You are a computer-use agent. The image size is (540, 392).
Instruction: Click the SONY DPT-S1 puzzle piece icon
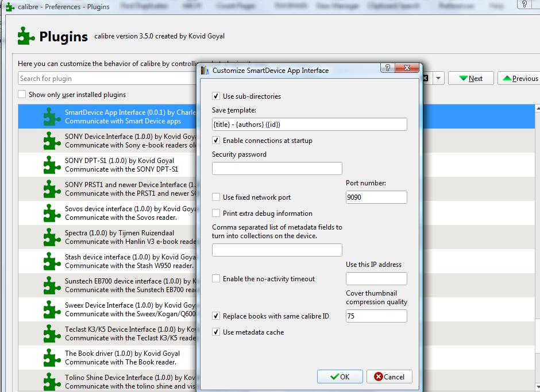point(52,165)
